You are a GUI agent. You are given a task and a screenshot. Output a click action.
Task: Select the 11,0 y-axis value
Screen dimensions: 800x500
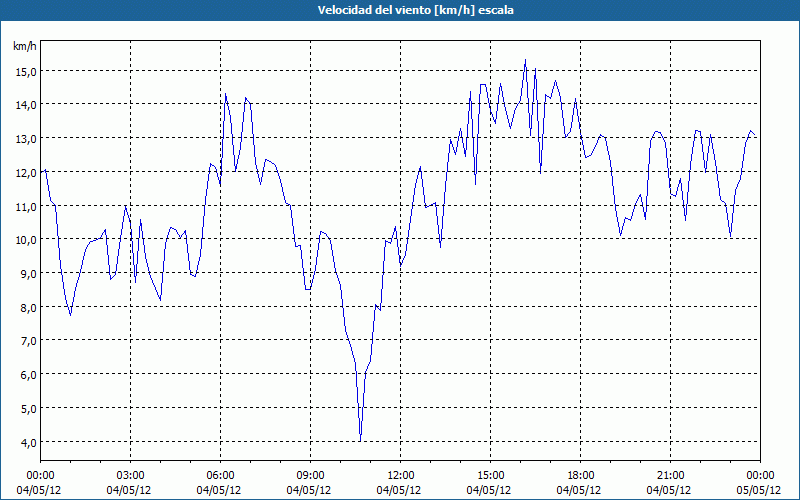pyautogui.click(x=26, y=207)
